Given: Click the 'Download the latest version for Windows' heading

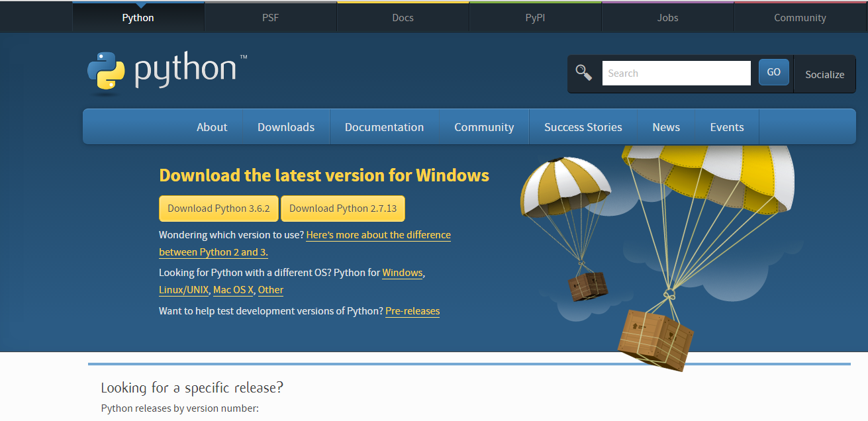Looking at the screenshot, I should (x=324, y=175).
